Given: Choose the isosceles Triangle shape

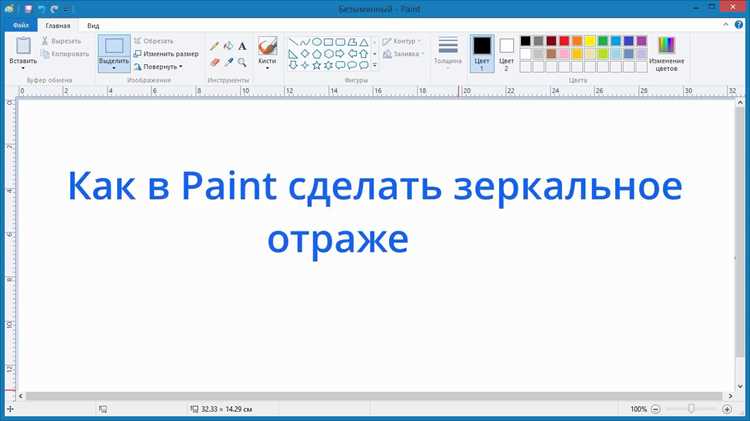Looking at the screenshot, I should [x=364, y=42].
